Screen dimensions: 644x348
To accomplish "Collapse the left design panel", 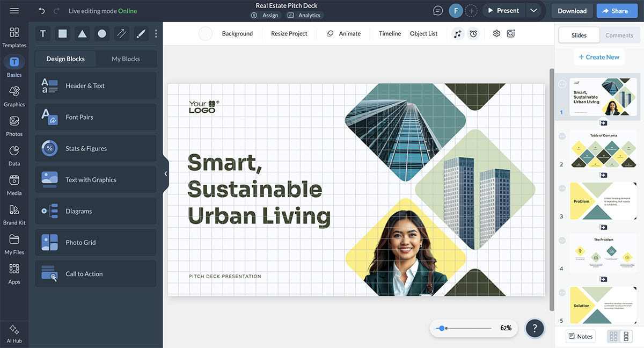I will pos(166,174).
